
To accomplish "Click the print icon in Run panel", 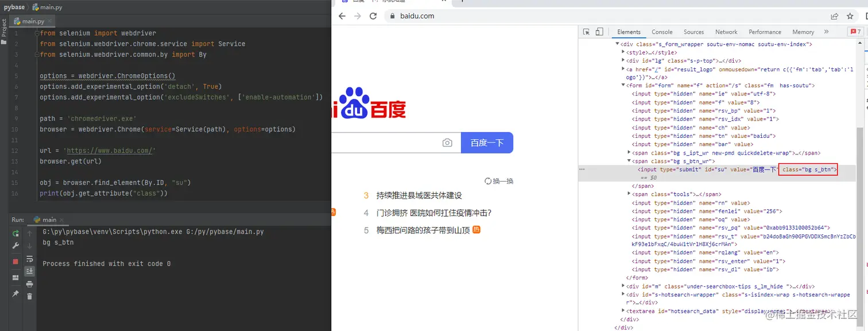I will pos(29,284).
